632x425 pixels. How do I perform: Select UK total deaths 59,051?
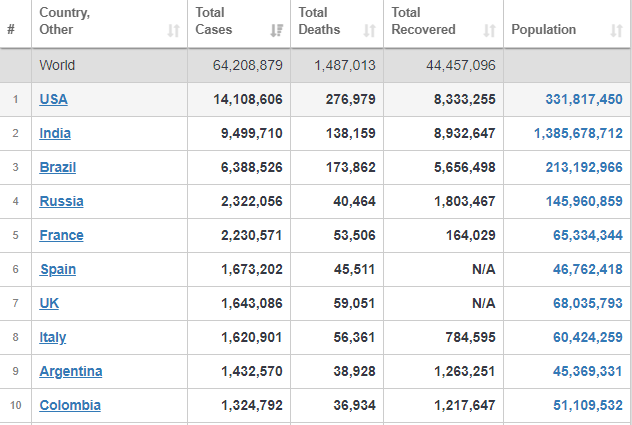[x=354, y=303]
